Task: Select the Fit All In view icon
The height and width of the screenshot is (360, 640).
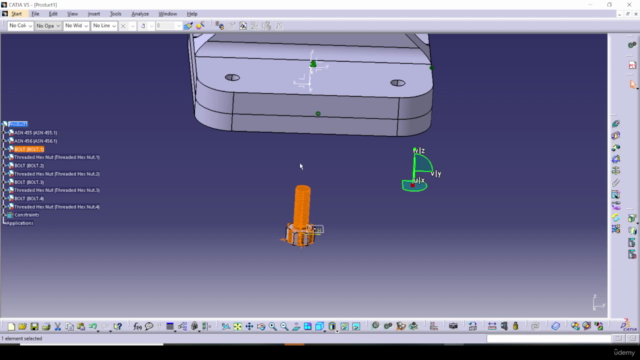Action: (238, 326)
